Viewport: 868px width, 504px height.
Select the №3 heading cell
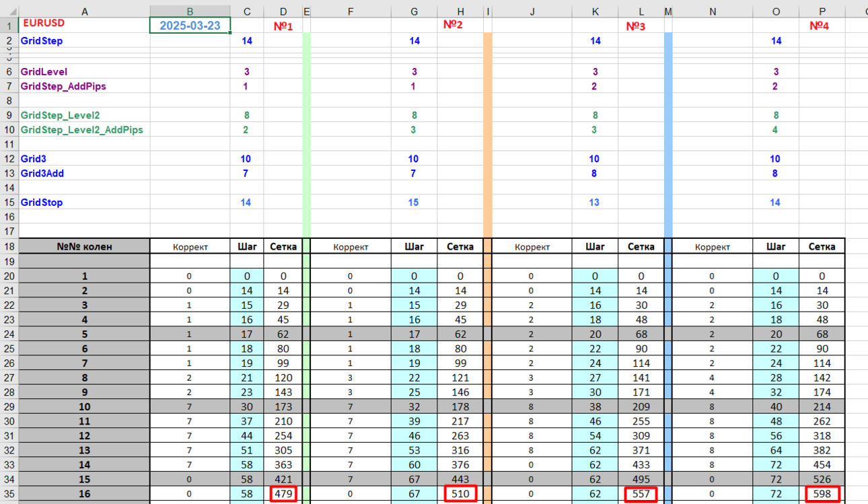[641, 26]
